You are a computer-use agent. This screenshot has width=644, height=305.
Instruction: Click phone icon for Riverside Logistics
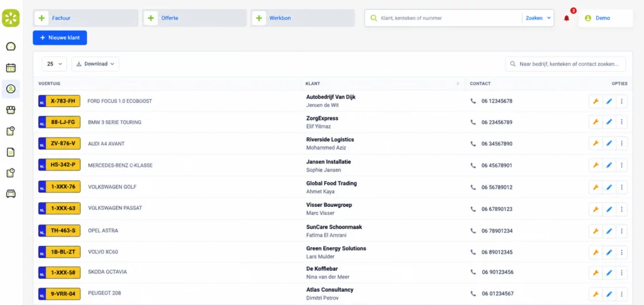tap(473, 143)
